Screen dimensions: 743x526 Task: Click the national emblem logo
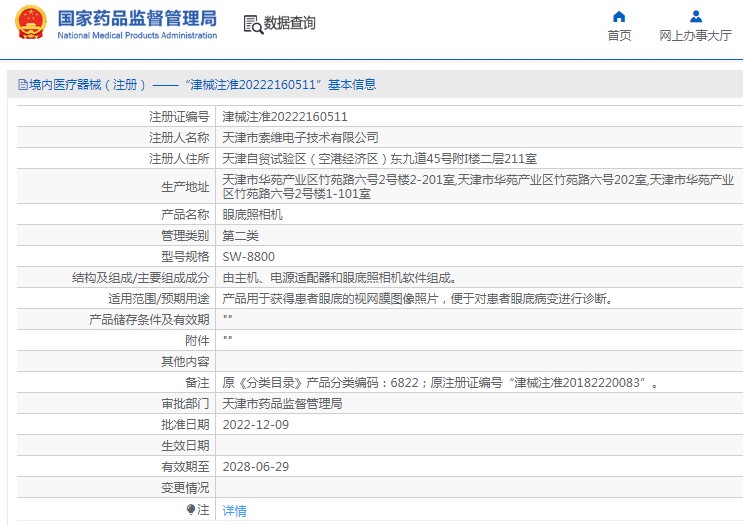click(31, 22)
